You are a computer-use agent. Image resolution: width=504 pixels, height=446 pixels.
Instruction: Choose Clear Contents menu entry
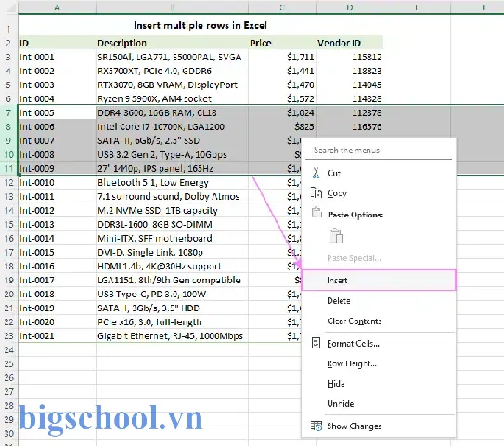point(379,321)
